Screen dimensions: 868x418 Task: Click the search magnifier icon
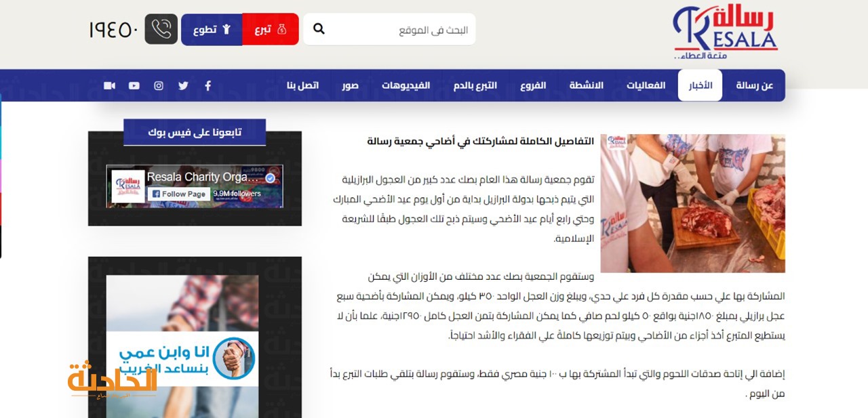point(319,29)
